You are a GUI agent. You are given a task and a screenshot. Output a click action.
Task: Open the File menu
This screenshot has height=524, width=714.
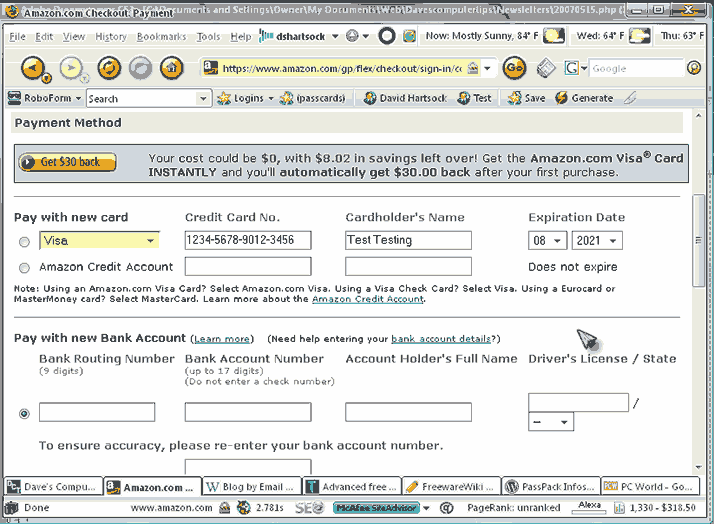click(x=17, y=36)
